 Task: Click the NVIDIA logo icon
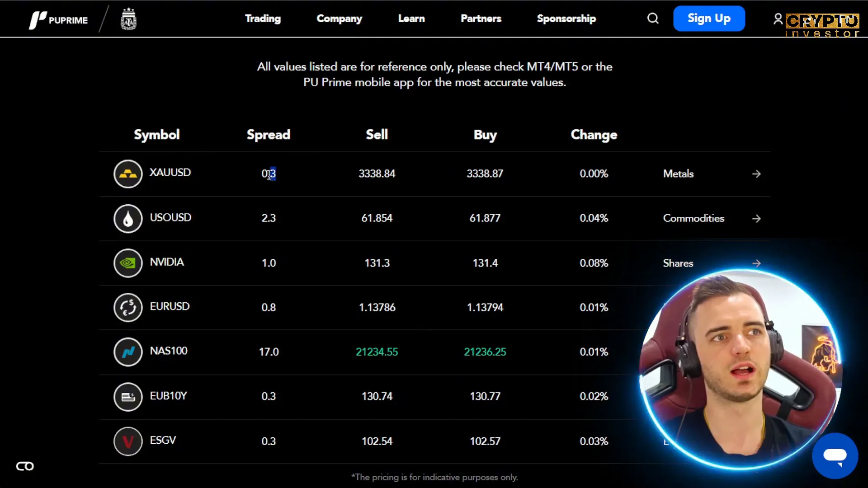(x=128, y=263)
